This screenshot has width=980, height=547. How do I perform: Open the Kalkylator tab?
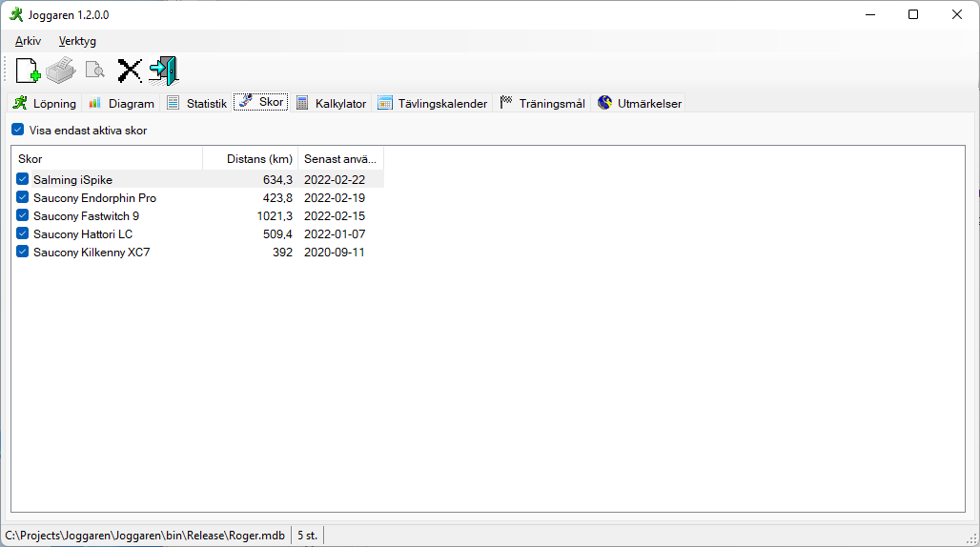pyautogui.click(x=331, y=103)
